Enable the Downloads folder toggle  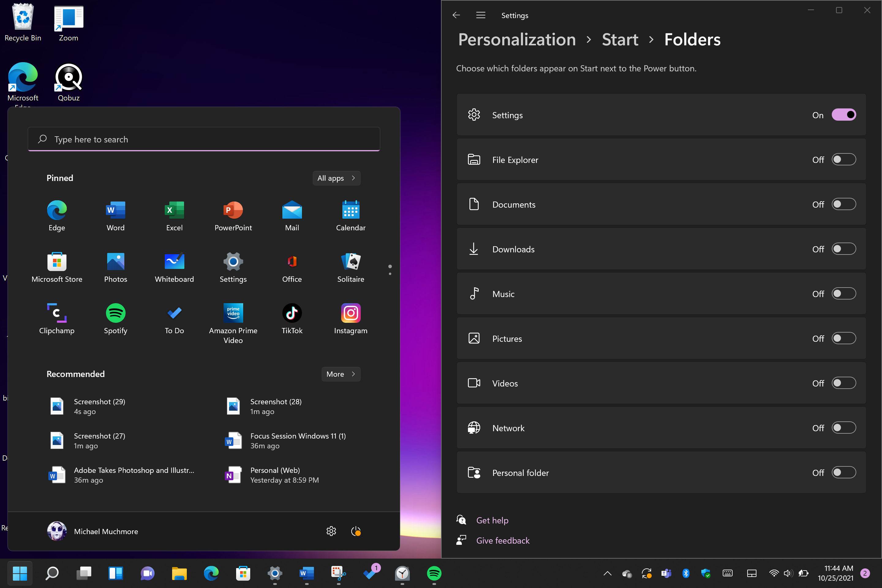tap(843, 249)
